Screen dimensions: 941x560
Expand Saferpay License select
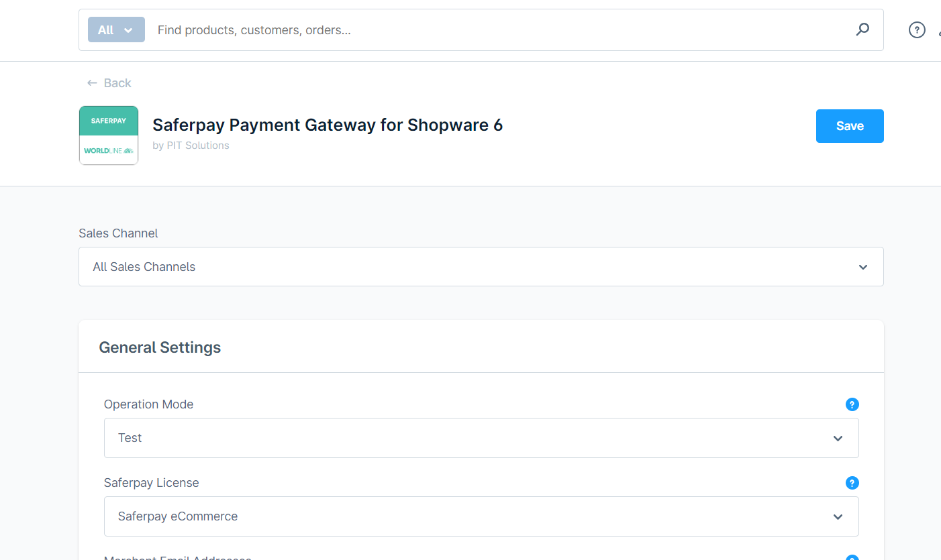[481, 516]
